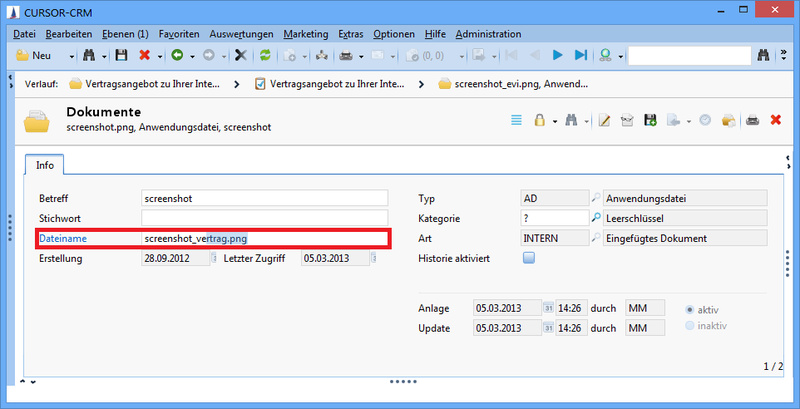This screenshot has width=800, height=409.
Task: Click the red delete X in Dokumente header
Action: tap(776, 120)
